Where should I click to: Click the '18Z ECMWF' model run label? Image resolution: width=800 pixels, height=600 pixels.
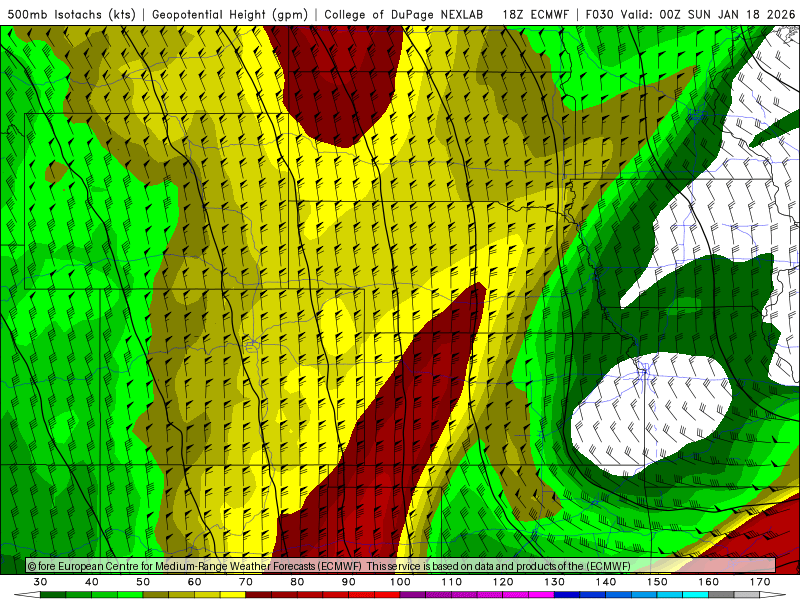click(535, 14)
